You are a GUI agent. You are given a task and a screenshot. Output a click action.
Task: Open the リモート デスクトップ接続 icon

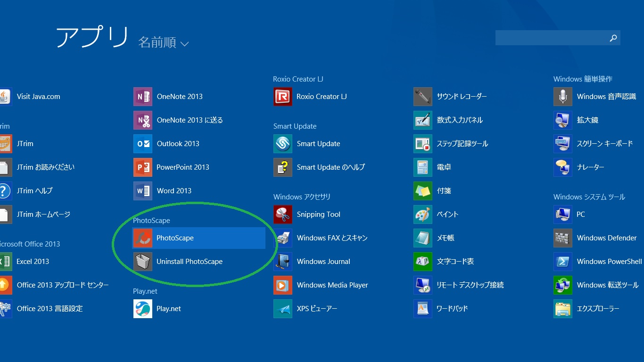click(x=423, y=285)
